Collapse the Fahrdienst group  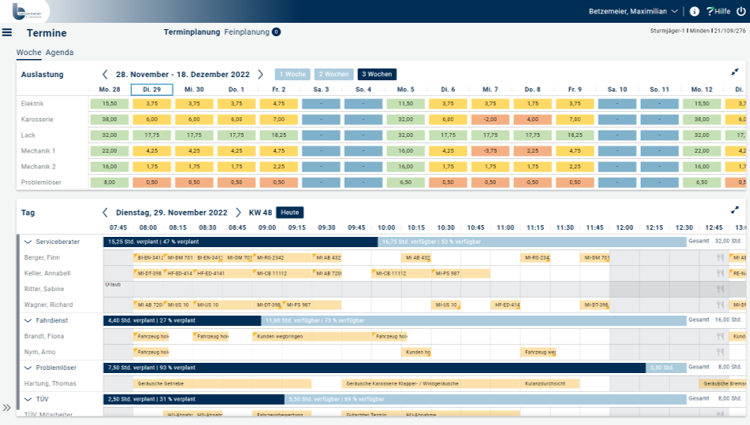[28, 321]
